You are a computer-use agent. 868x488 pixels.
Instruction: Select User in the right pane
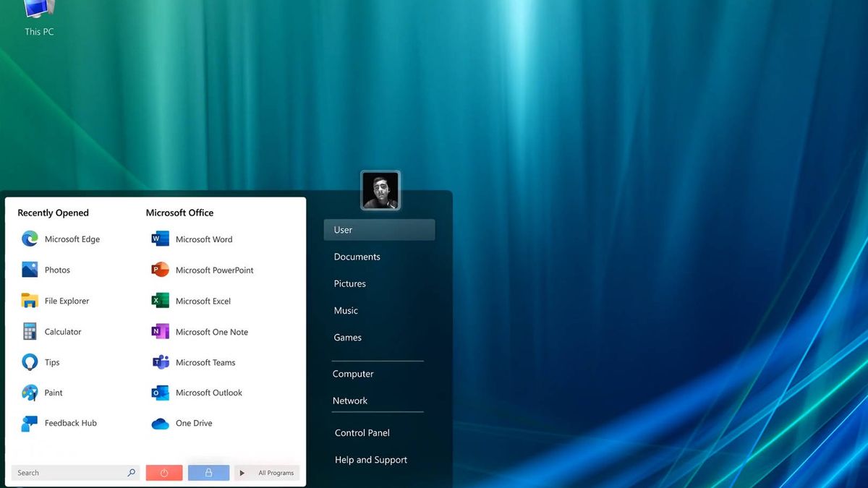coord(380,230)
